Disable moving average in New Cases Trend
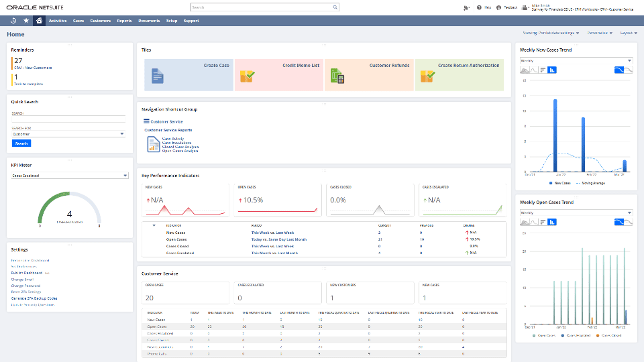Screen dimensions: 644x362 click(x=629, y=70)
